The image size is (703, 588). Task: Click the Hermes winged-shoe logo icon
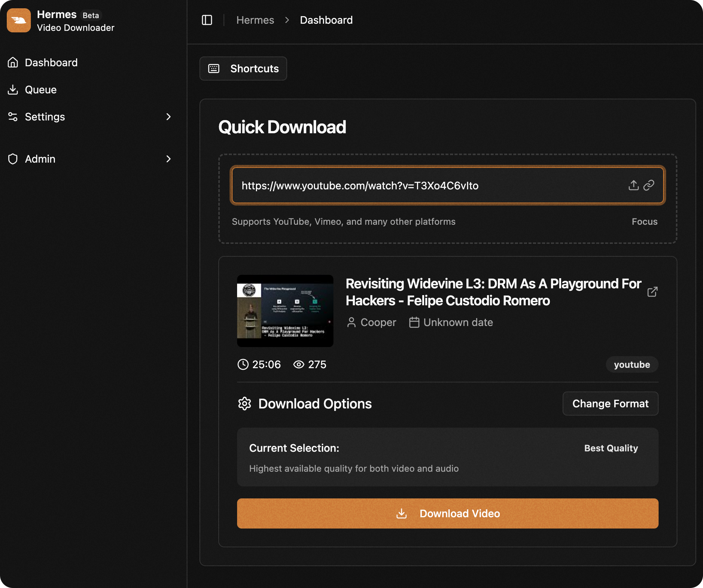[x=19, y=20]
